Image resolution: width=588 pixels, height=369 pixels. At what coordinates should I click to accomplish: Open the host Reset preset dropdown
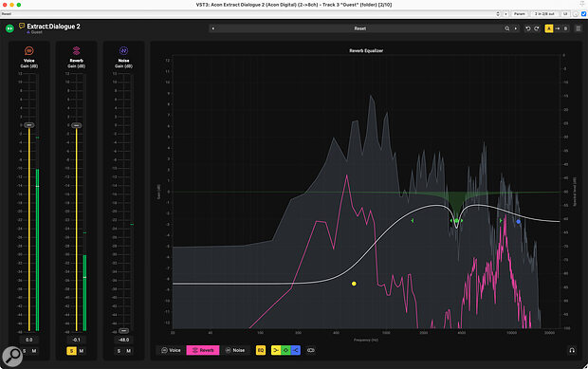click(250, 14)
